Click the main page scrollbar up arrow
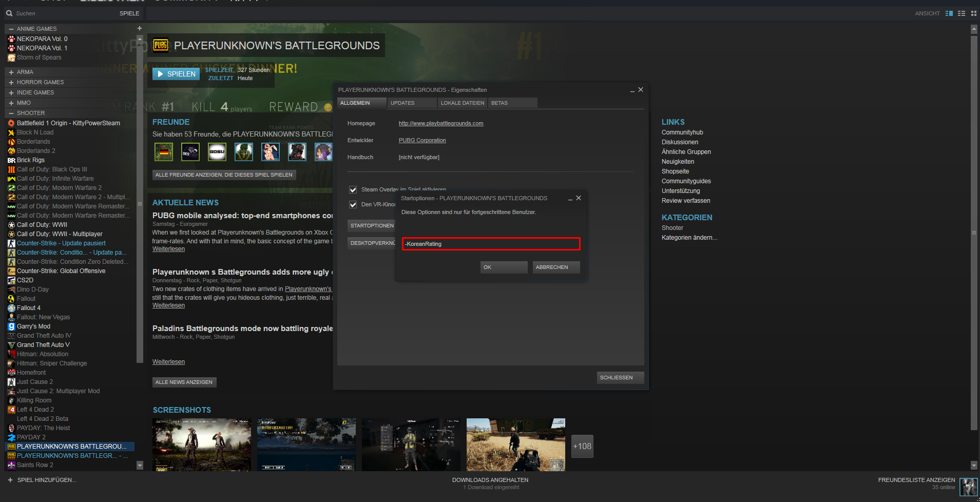980x502 pixels. pyautogui.click(x=974, y=29)
